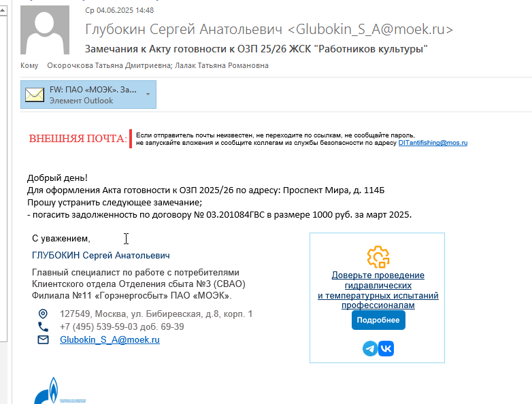Click the orange gear icon in the banner
Viewport: 532px width, 404px height.
pyautogui.click(x=378, y=257)
